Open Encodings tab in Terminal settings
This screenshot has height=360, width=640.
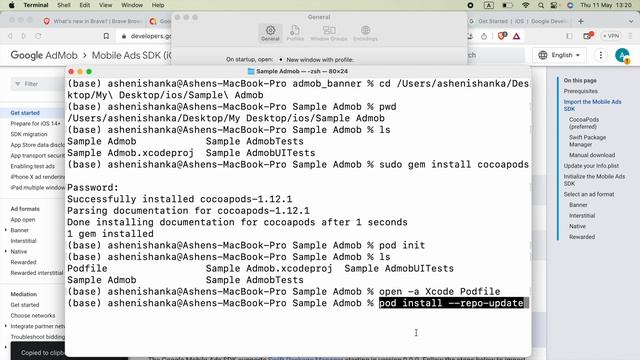point(365,33)
